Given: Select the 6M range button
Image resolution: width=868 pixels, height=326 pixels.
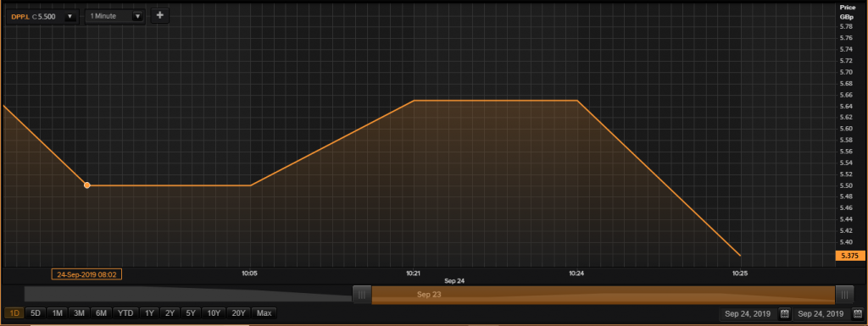Looking at the screenshot, I should tap(101, 313).
